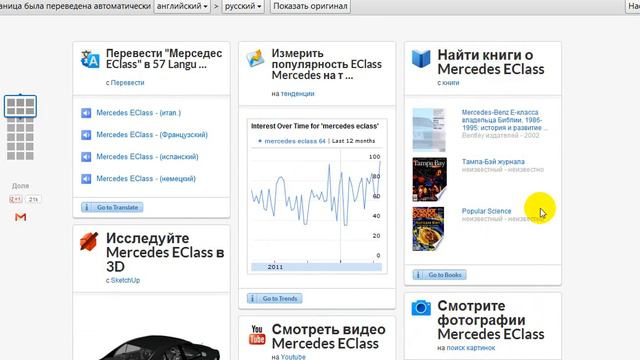Viewport: 640px width, 360px height.
Task: Click the Popular Science magazine cover thumbnail
Action: click(428, 229)
